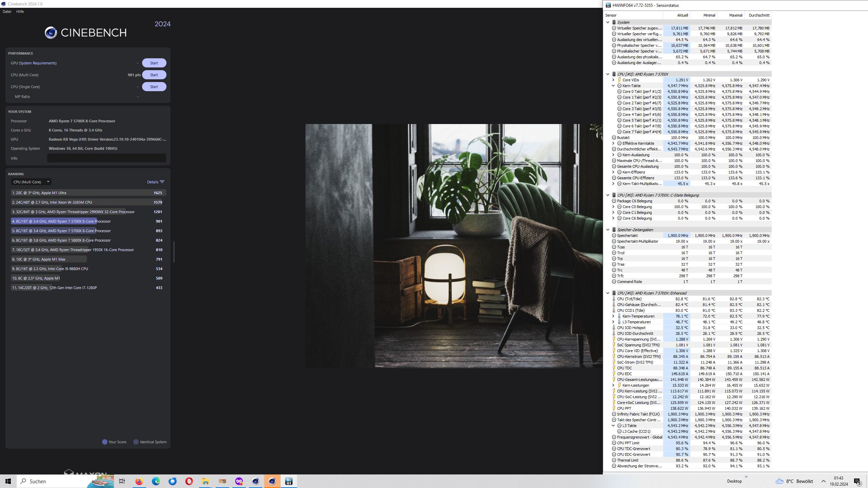868x488 pixels.
Task: Click the Maximal column header
Action: pyautogui.click(x=731, y=15)
